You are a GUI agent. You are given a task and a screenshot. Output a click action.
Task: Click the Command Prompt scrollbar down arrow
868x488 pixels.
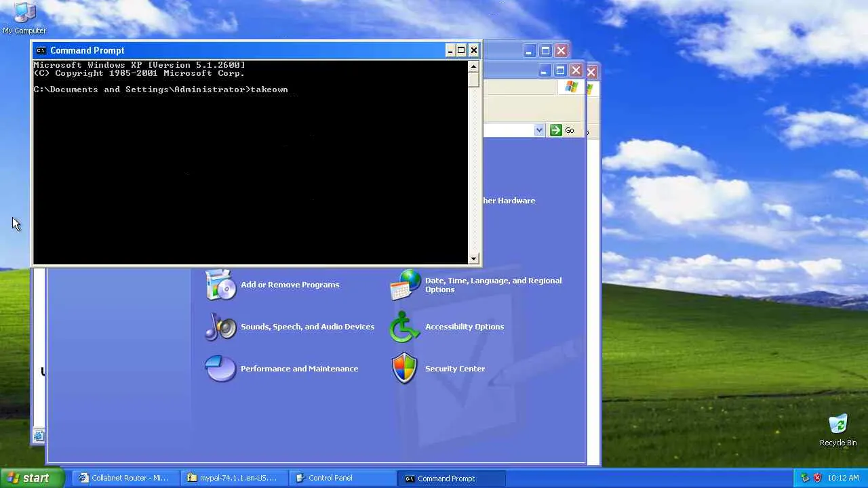pyautogui.click(x=473, y=258)
